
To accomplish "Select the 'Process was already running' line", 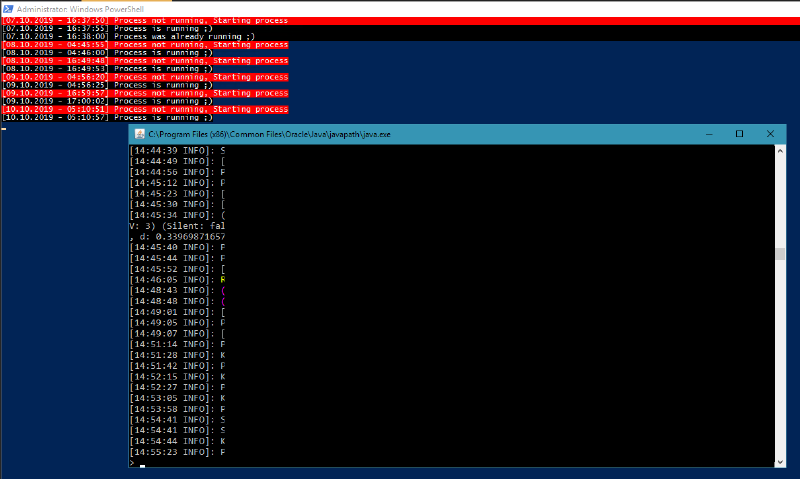I will coord(128,37).
